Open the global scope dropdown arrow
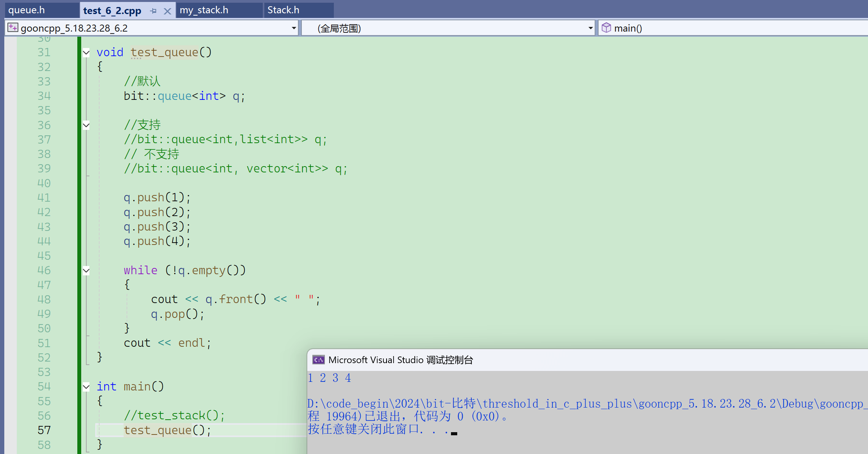The width and height of the screenshot is (868, 454). pyautogui.click(x=590, y=28)
